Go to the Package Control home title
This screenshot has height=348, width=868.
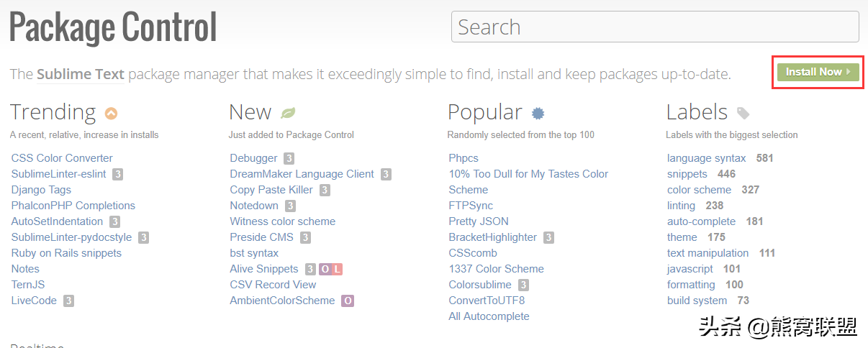click(x=113, y=27)
